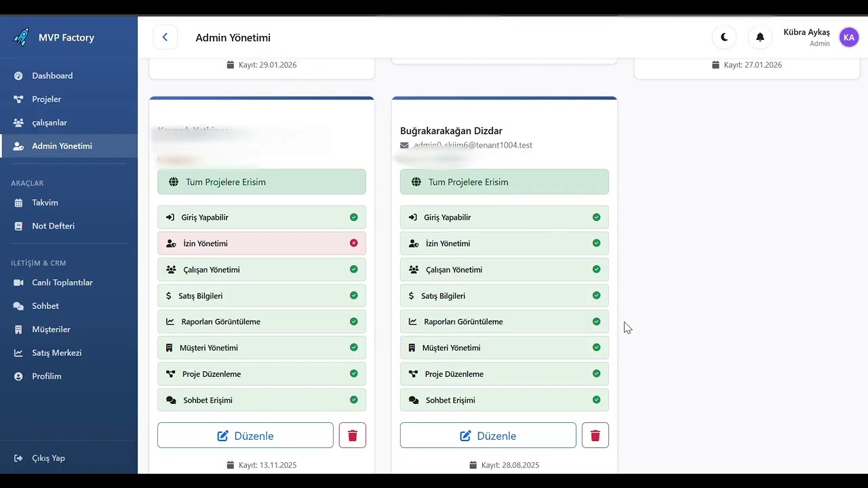868x488 pixels.
Task: Toggle Giriş Yapabilir permission for Buğrakarakağan Dizdar
Action: tap(596, 217)
